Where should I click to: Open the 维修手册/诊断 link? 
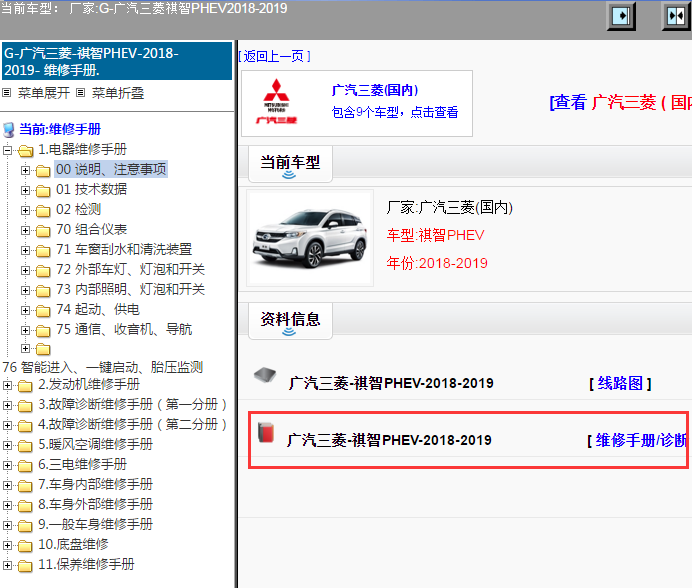pos(639,440)
